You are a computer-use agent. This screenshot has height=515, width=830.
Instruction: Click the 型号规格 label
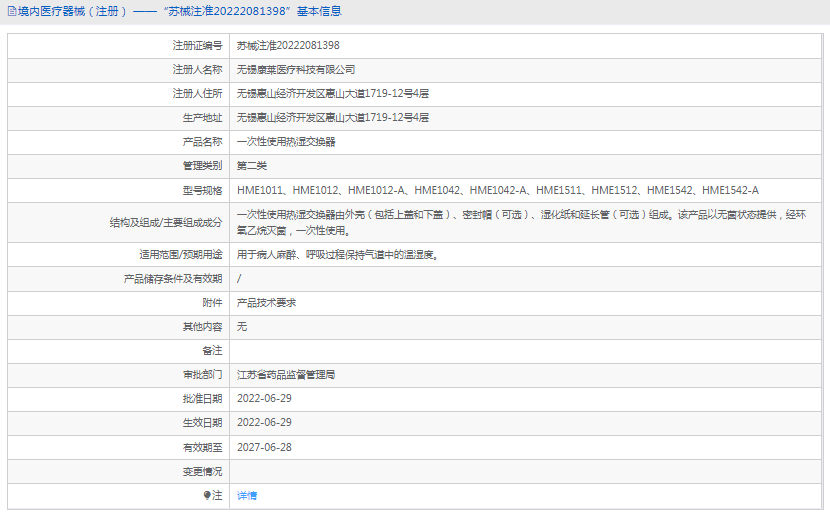pyautogui.click(x=203, y=191)
